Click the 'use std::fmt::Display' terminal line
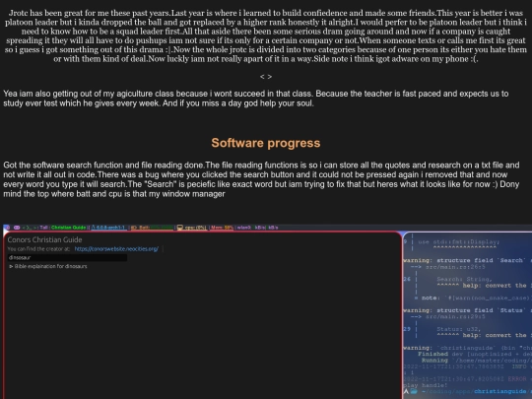 458,242
